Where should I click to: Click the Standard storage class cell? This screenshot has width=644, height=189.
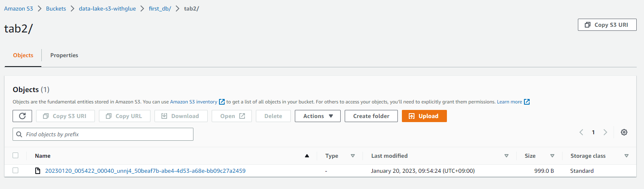tap(582, 171)
